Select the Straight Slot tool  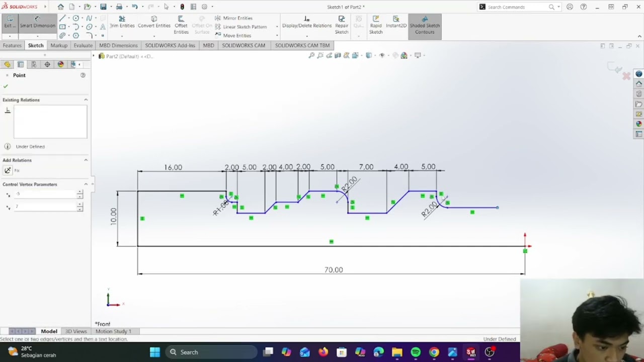point(62,36)
